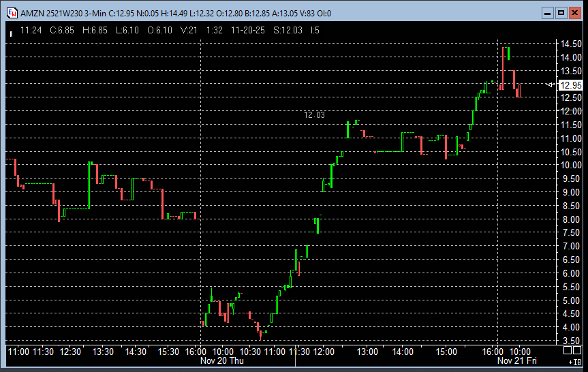Click the 12.95 current price marker
Screen dimensions: 588x372
click(570, 85)
